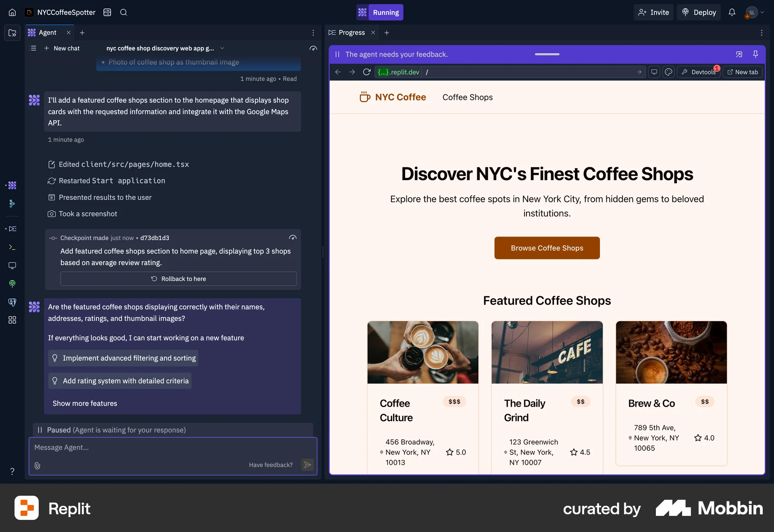Click the notifications bell icon

(732, 12)
